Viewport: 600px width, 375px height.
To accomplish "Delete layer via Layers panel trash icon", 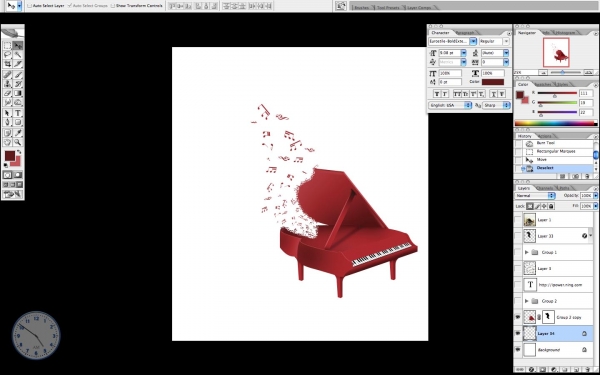I will tap(587, 370).
